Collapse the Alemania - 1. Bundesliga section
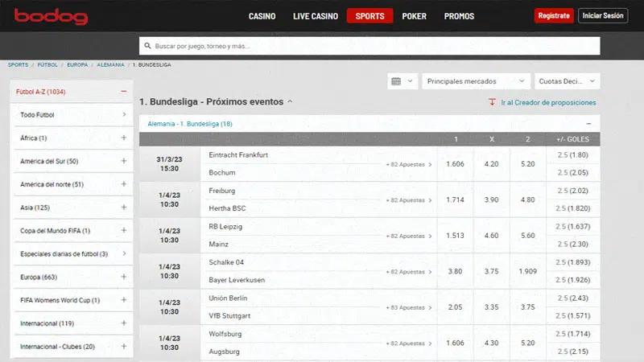Viewport: 644px width, 362px height. click(588, 124)
